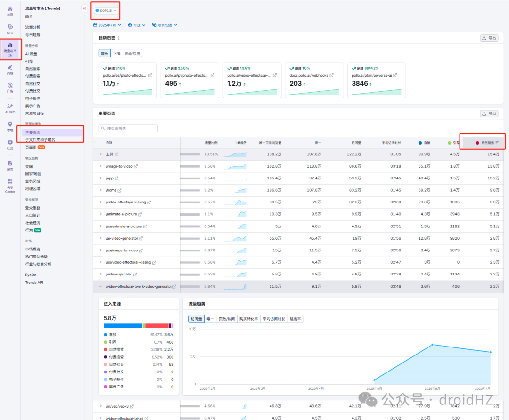The width and height of the screenshot is (509, 420).
Task: Open App Center from sidebar
Action: pos(10,186)
